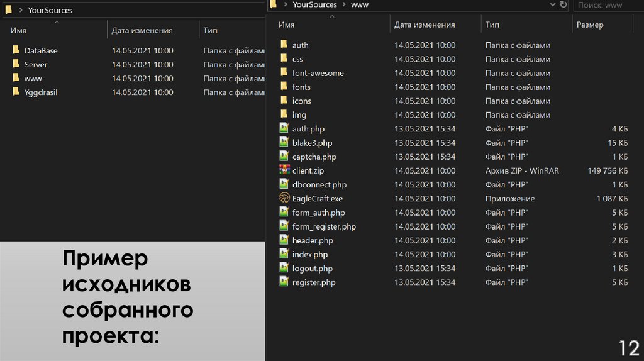Expand chevron between YourSources and www

[344, 4]
